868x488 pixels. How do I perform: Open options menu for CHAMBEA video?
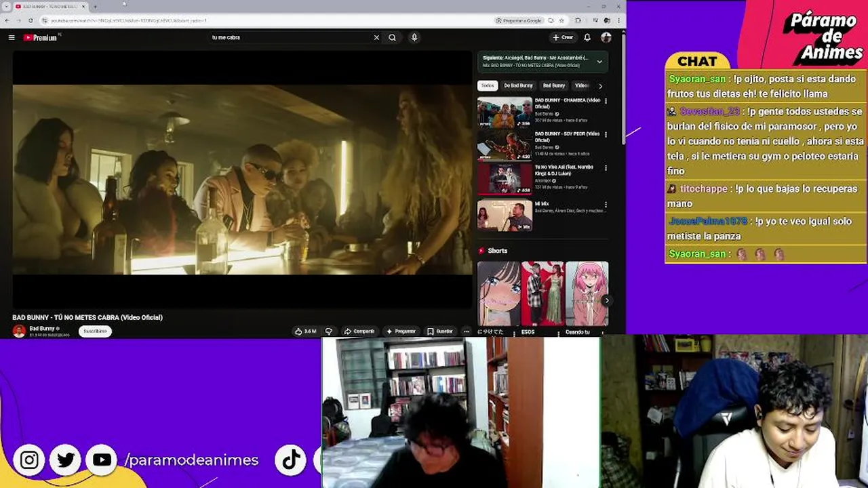pyautogui.click(x=606, y=101)
